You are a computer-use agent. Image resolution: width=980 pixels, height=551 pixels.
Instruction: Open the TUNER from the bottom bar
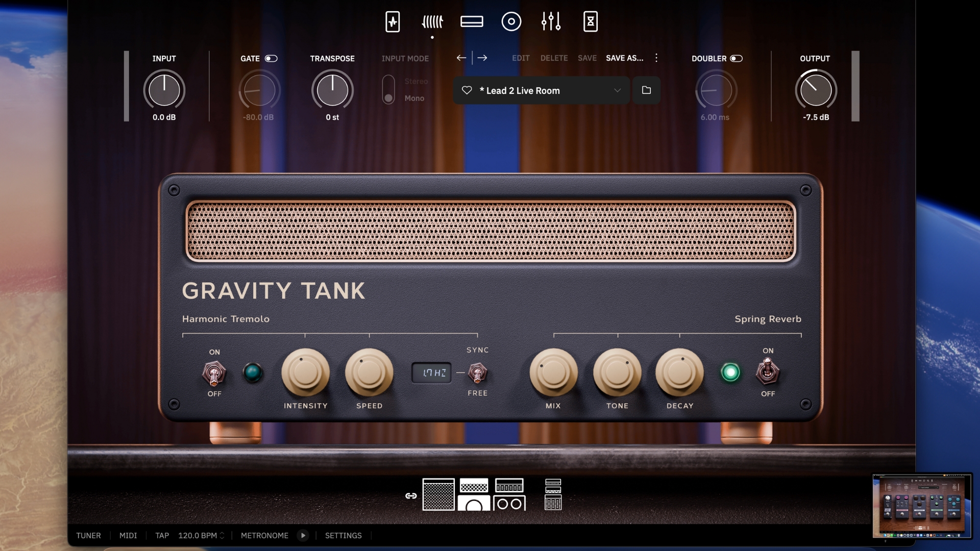[x=88, y=535]
